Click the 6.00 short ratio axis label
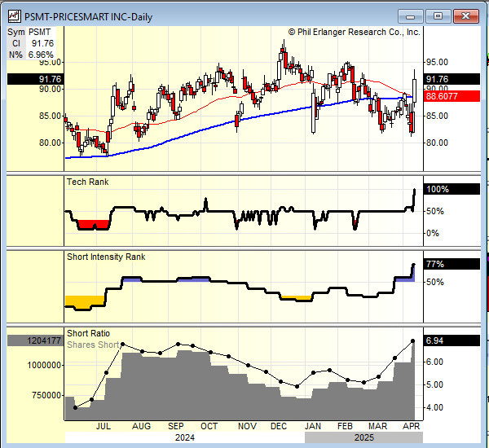 (434, 362)
